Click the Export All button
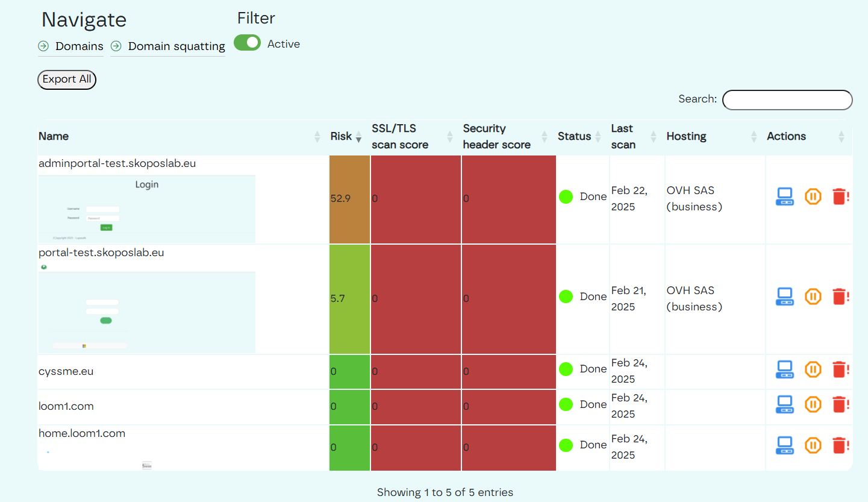Image resolution: width=868 pixels, height=502 pixels. [67, 80]
